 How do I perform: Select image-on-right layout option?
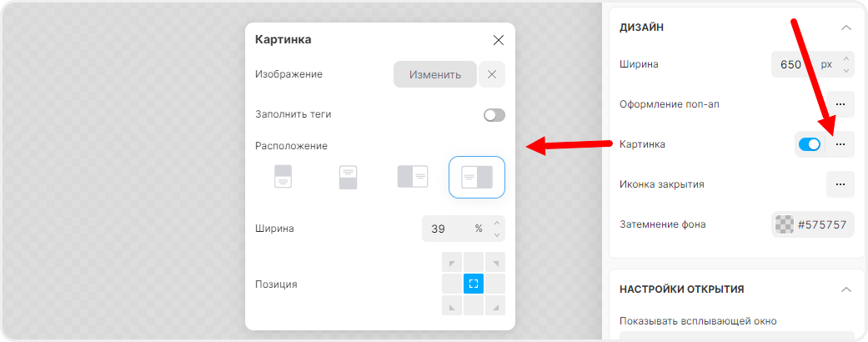click(x=477, y=177)
